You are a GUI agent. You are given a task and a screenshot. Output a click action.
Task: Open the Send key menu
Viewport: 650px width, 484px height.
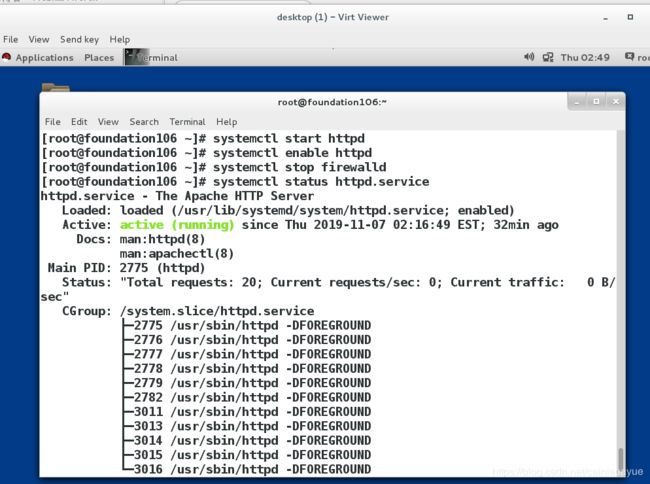[80, 39]
